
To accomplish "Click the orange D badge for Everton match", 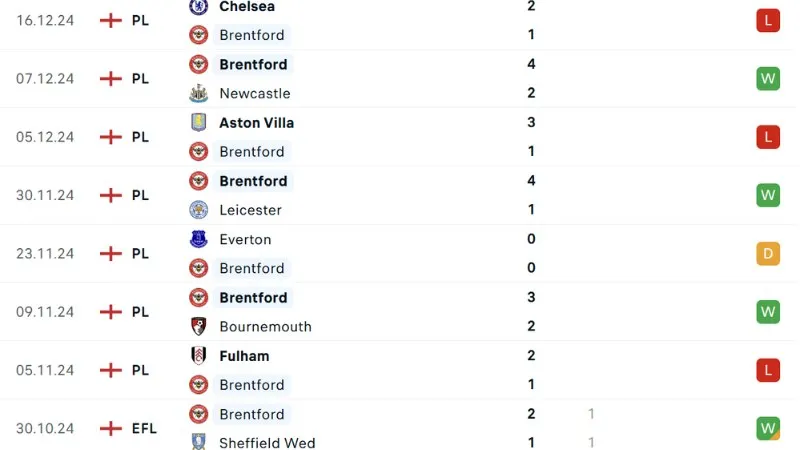I will point(767,253).
